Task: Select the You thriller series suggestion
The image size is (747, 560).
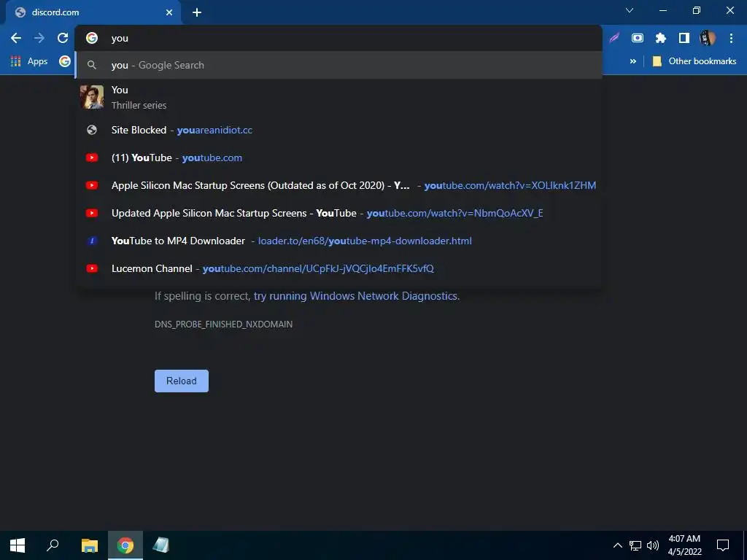Action: [x=338, y=97]
